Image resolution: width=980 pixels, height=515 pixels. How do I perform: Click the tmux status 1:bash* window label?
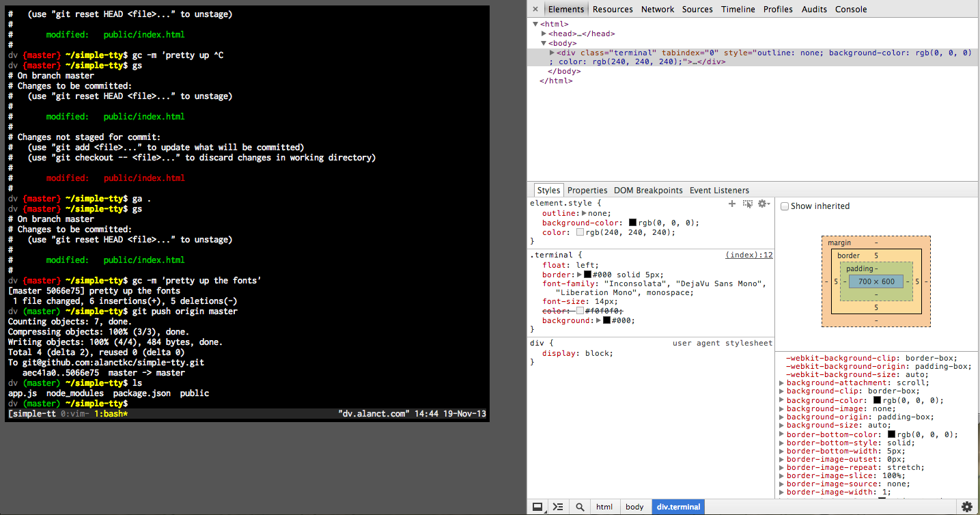[111, 414]
